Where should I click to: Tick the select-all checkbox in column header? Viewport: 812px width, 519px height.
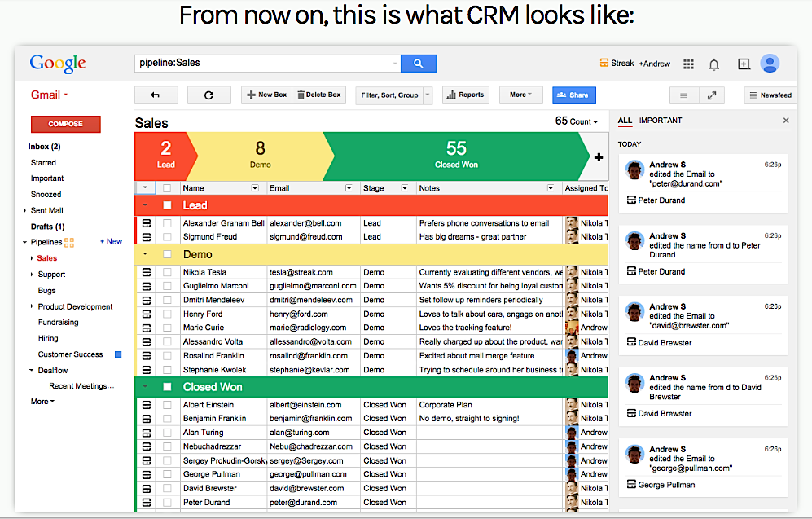[167, 188]
